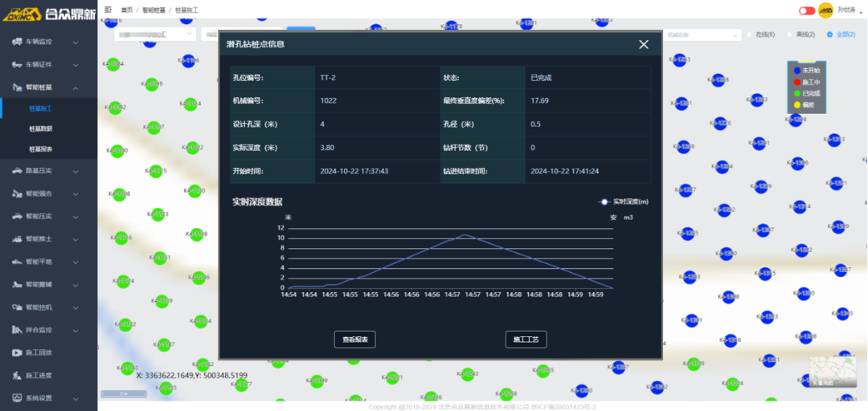Viewport: 868px width, 411px height.
Task: Collapse the sidebar using the hamburger icon
Action: tap(108, 10)
